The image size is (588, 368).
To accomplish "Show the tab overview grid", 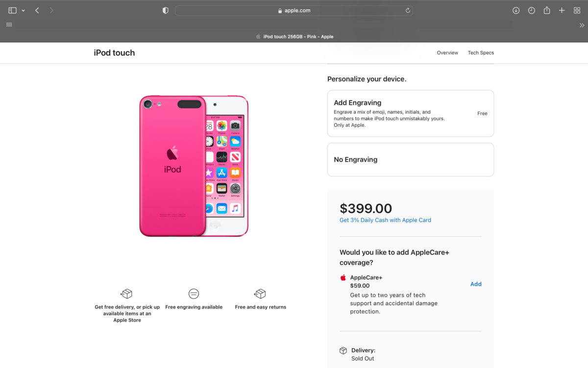I will (x=577, y=10).
